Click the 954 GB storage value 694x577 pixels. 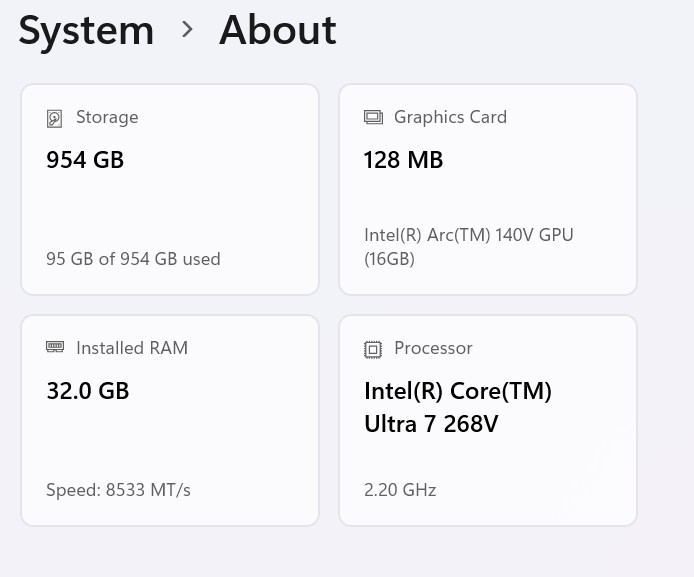pos(85,160)
